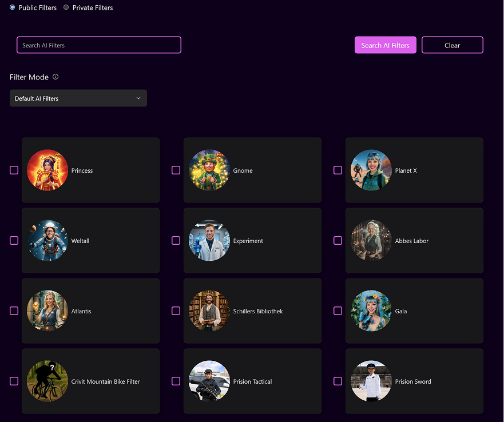Click the Princess filter avatar image

pyautogui.click(x=47, y=170)
